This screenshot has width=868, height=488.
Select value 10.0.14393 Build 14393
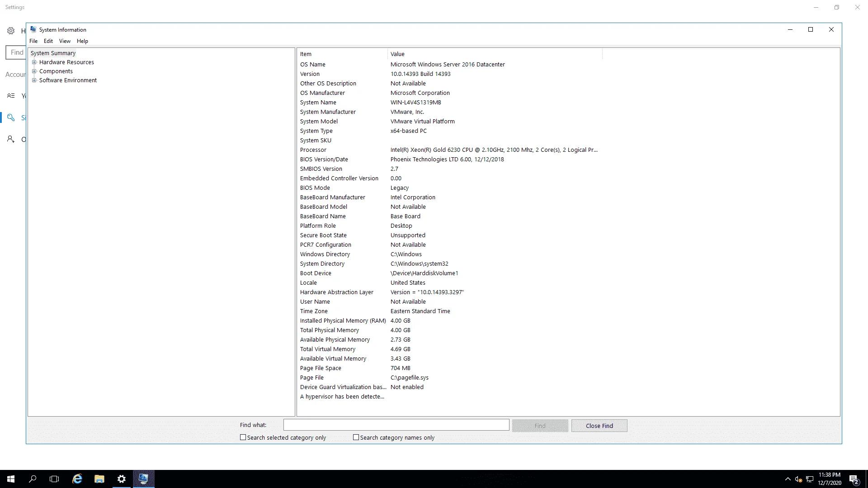420,74
